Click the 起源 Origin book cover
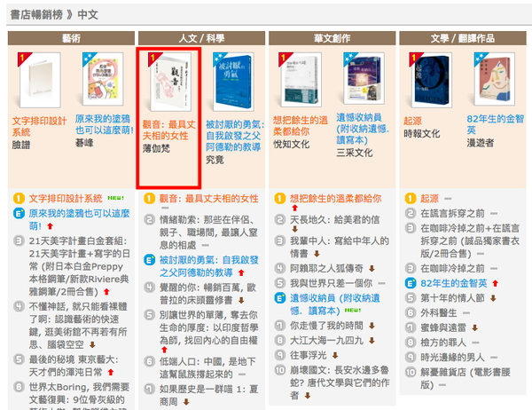The height and width of the screenshot is (410, 532). coord(431,80)
